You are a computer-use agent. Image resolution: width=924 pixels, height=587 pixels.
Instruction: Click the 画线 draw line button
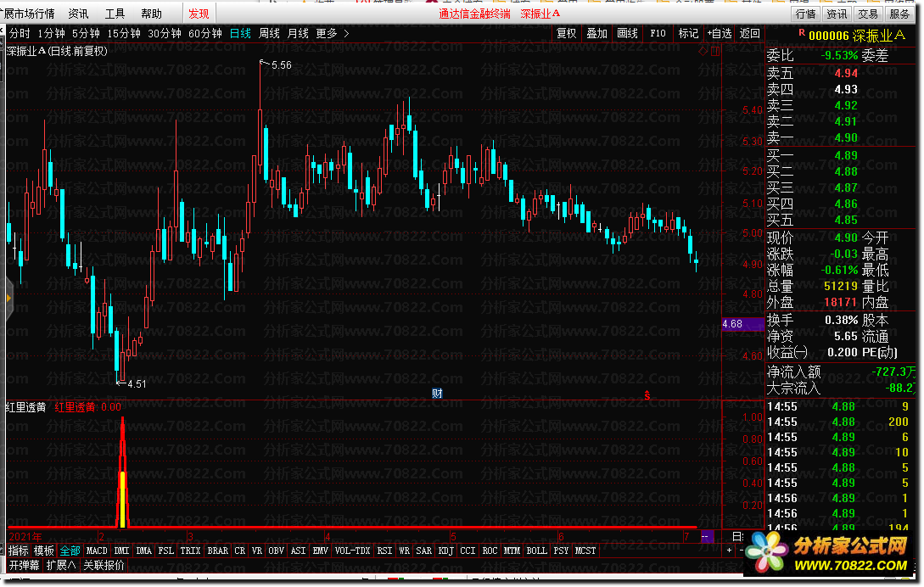click(628, 34)
